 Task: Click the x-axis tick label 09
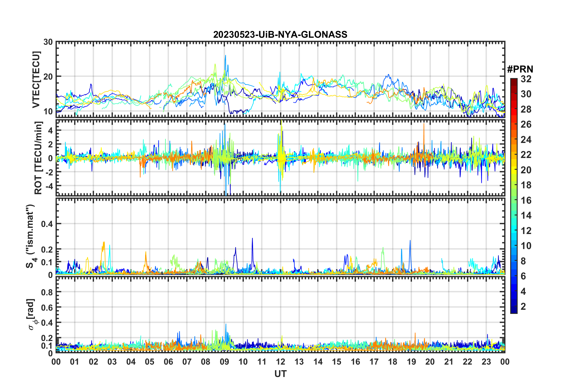coord(224,362)
